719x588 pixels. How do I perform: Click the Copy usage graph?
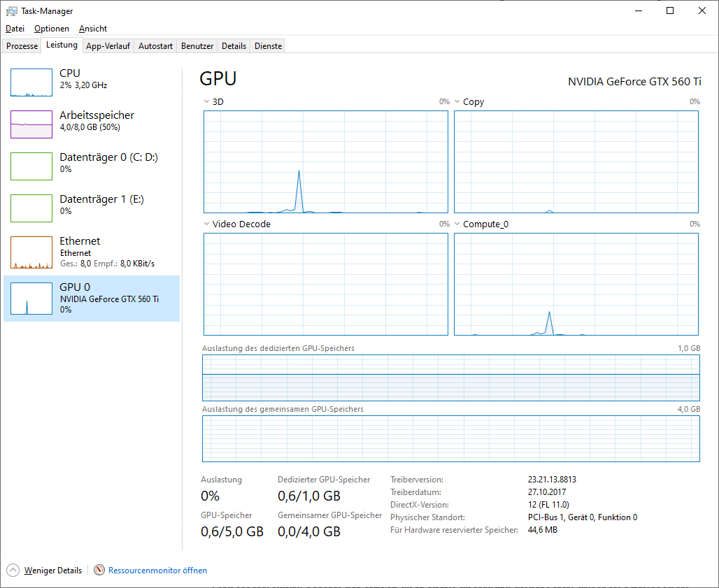(576, 162)
